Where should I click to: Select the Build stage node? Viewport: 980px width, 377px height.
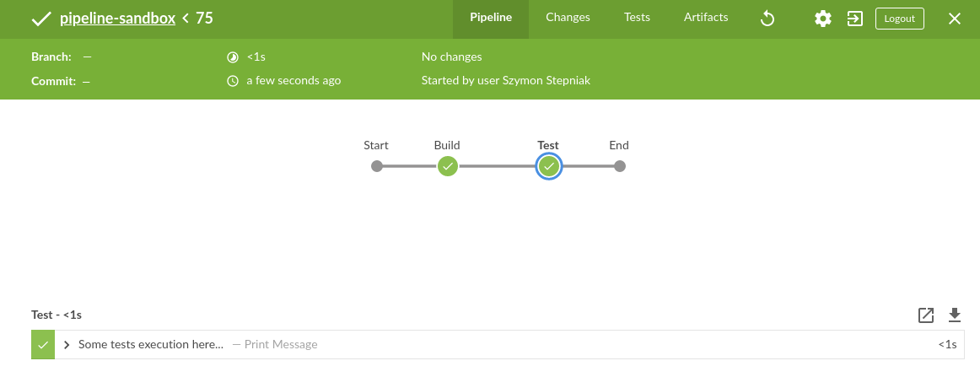click(x=448, y=166)
